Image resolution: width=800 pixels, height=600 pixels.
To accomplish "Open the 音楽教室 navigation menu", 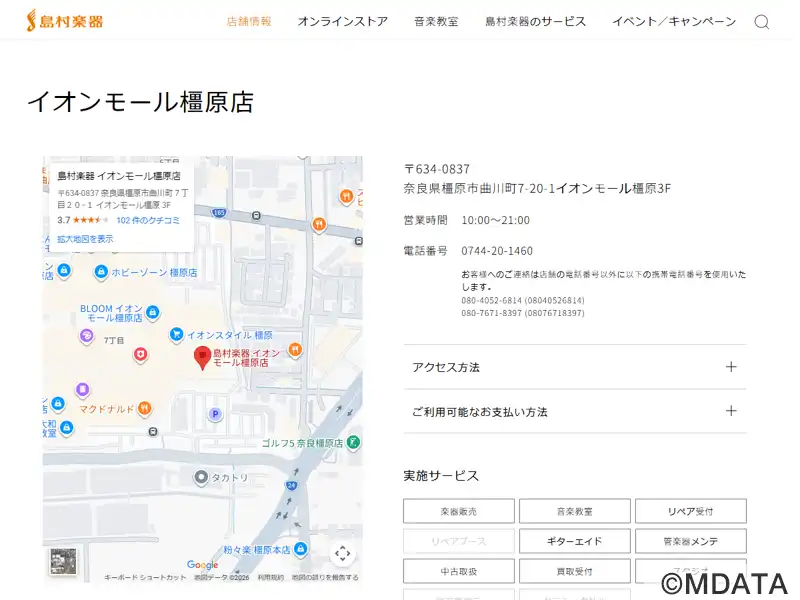I will click(436, 21).
